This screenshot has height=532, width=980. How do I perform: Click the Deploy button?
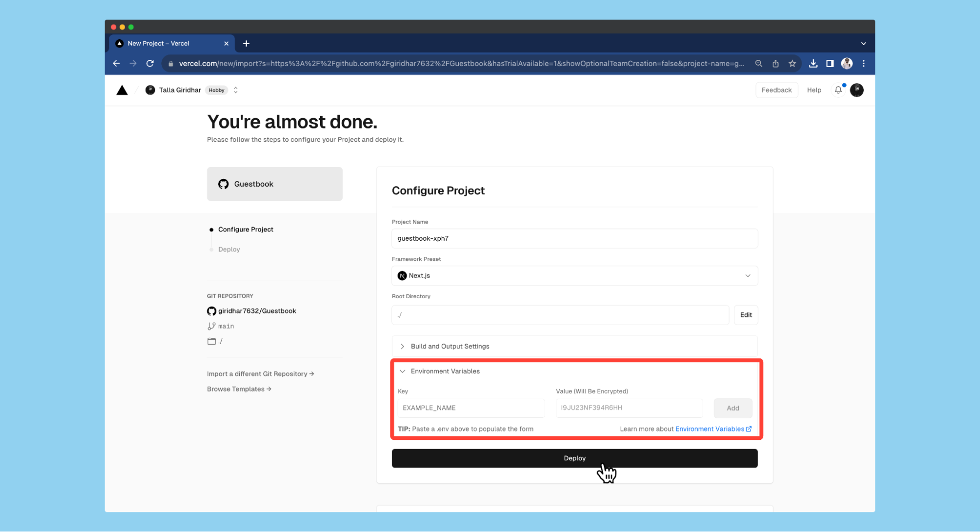(574, 458)
